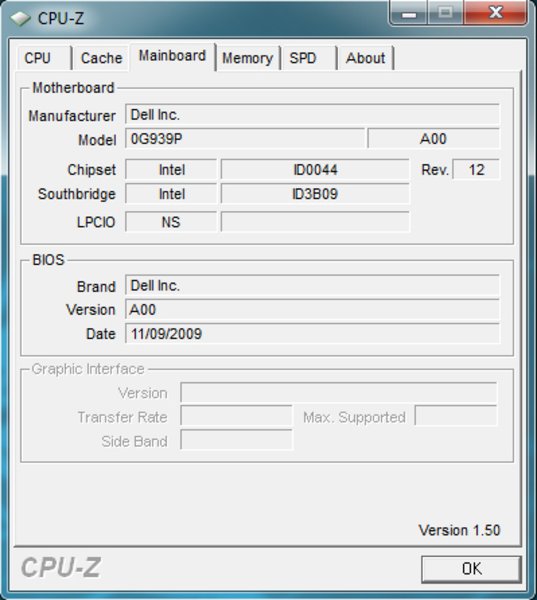Click the CPU-Z logo at bottom left

61,567
